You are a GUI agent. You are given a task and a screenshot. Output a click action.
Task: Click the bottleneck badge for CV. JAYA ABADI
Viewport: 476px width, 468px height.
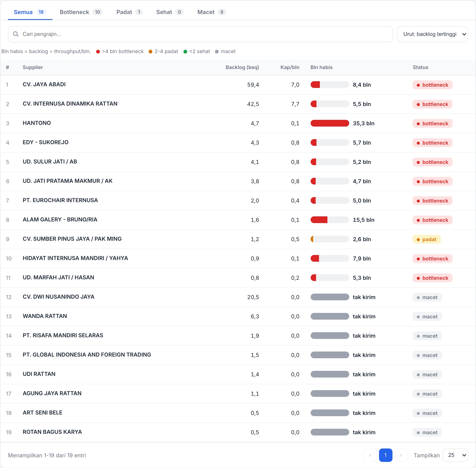pyautogui.click(x=432, y=85)
